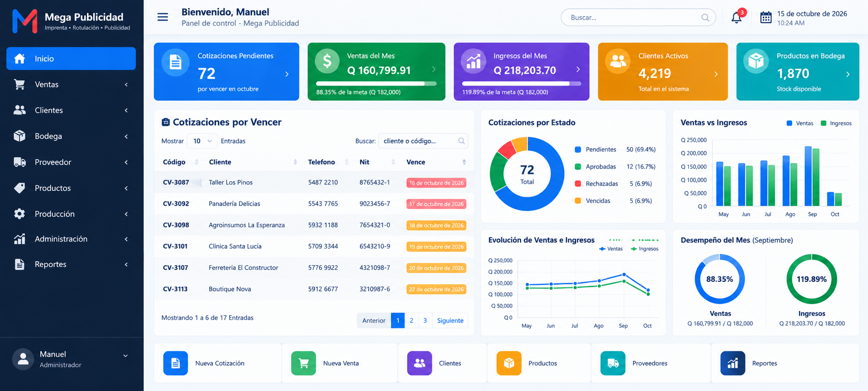Image resolution: width=868 pixels, height=391 pixels.
Task: Toggle the Rechazadas legend swatch
Action: click(578, 184)
